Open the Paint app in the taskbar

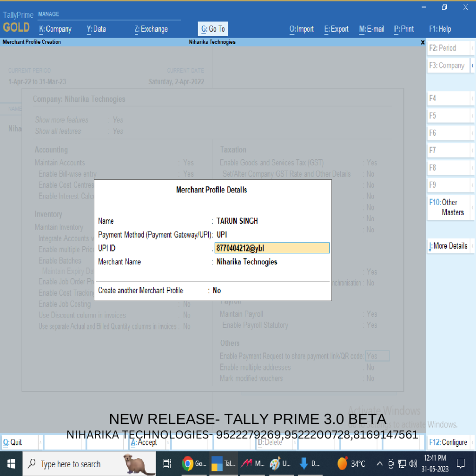280,463
